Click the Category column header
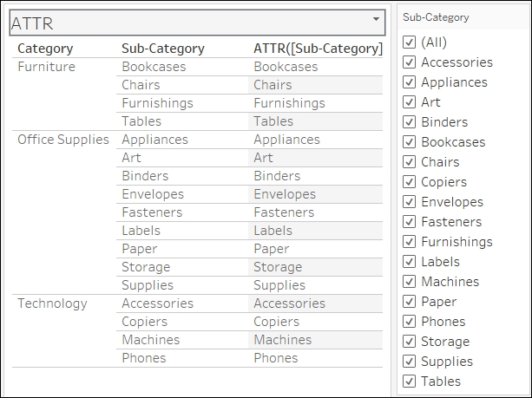532x398 pixels. tap(45, 49)
